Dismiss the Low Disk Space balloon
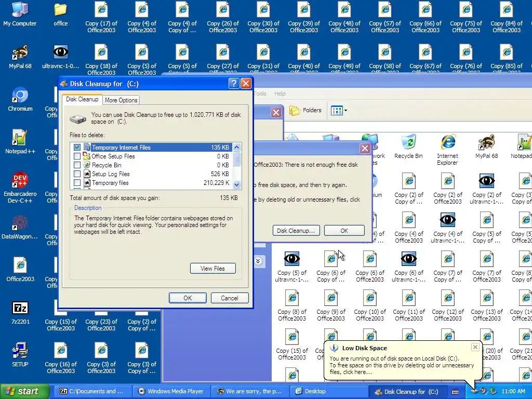This screenshot has height=399, width=532. [x=475, y=347]
